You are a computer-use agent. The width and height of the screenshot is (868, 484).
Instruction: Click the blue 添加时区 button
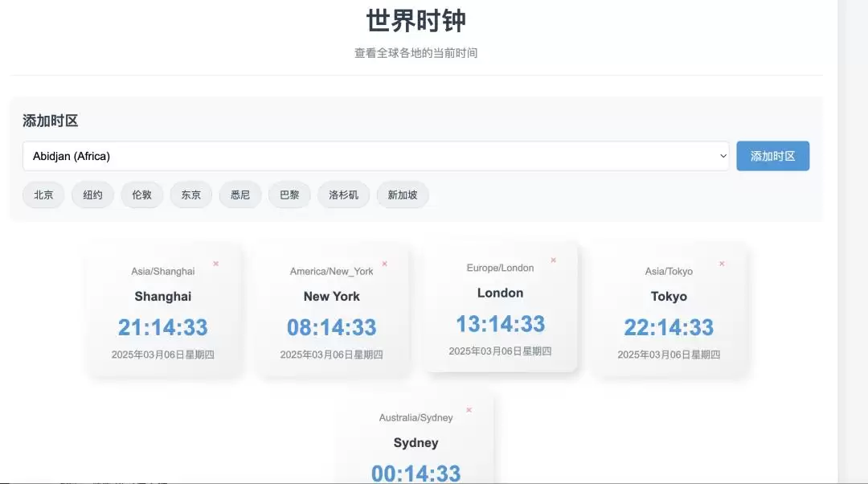click(x=773, y=156)
